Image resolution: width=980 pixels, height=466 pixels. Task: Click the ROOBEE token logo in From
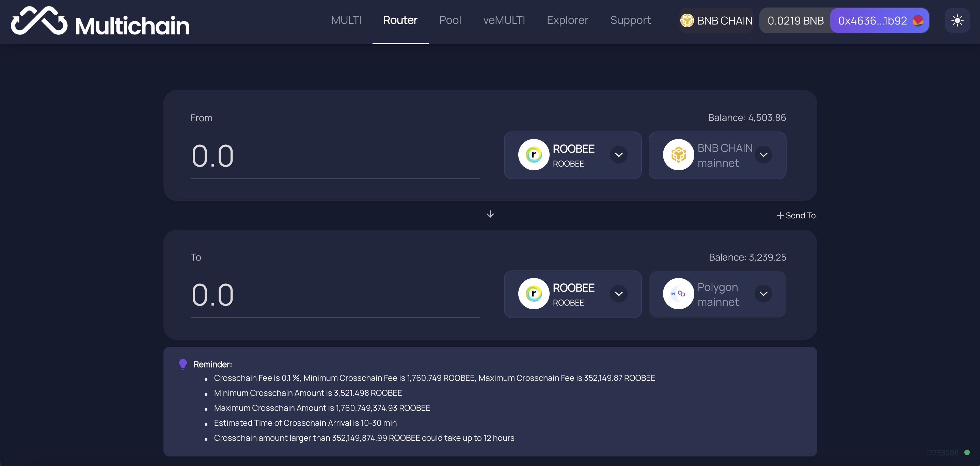[x=534, y=155]
